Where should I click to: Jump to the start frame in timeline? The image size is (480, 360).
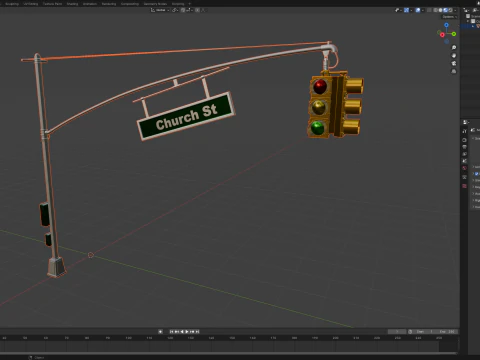pyautogui.click(x=171, y=332)
